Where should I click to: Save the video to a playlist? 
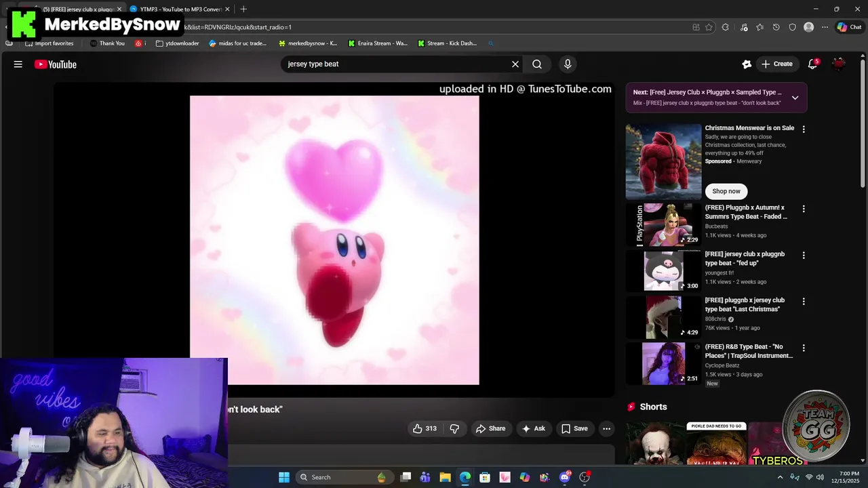click(x=574, y=428)
